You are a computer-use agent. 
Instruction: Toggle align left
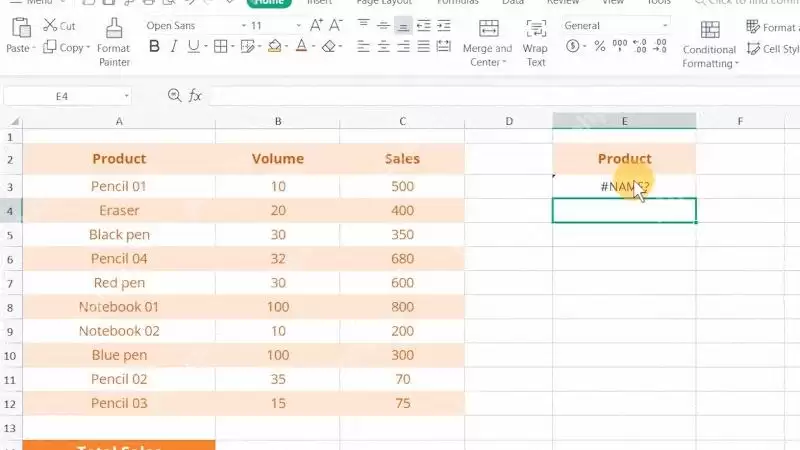click(x=363, y=47)
